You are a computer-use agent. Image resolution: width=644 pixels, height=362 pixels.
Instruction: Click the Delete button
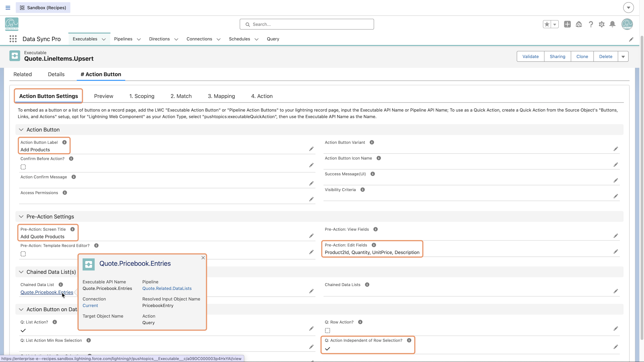pyautogui.click(x=605, y=56)
